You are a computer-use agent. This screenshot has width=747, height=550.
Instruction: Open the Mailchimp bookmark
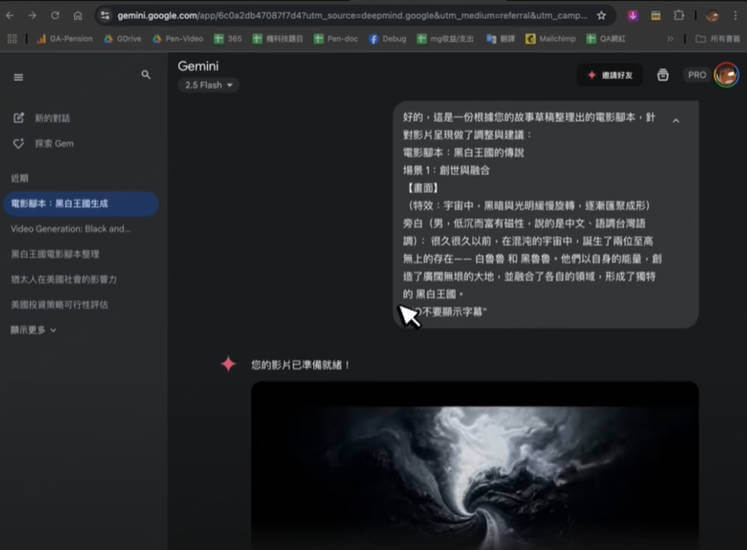(x=551, y=39)
